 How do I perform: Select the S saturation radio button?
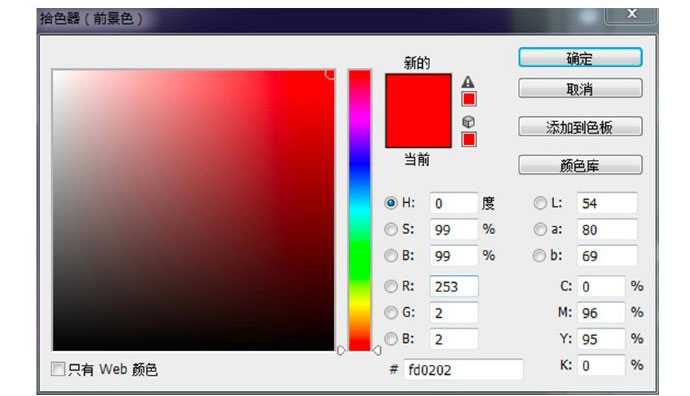(391, 229)
